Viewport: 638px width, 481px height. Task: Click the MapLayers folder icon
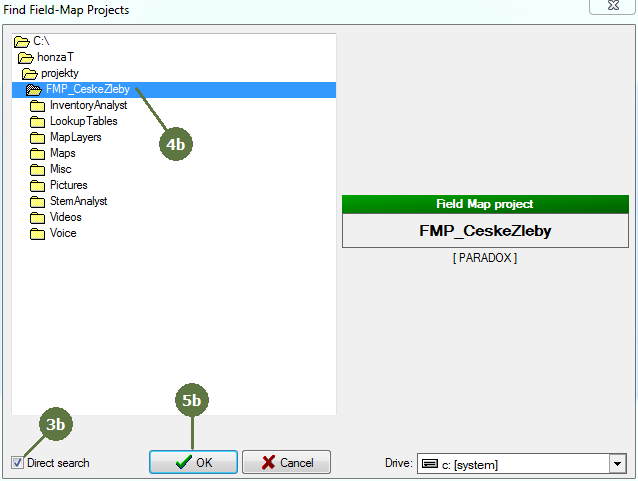point(38,138)
